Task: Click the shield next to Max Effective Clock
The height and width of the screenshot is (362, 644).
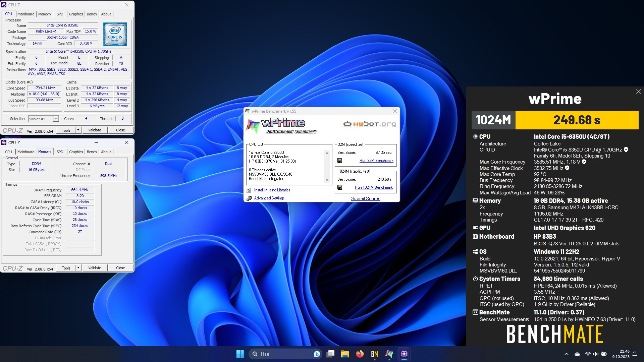Action: click(567, 168)
